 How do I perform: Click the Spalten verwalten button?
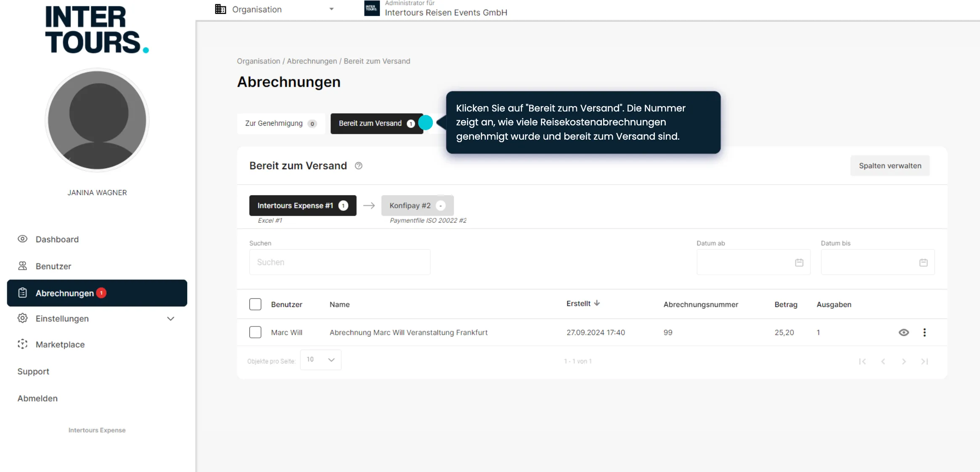890,166
